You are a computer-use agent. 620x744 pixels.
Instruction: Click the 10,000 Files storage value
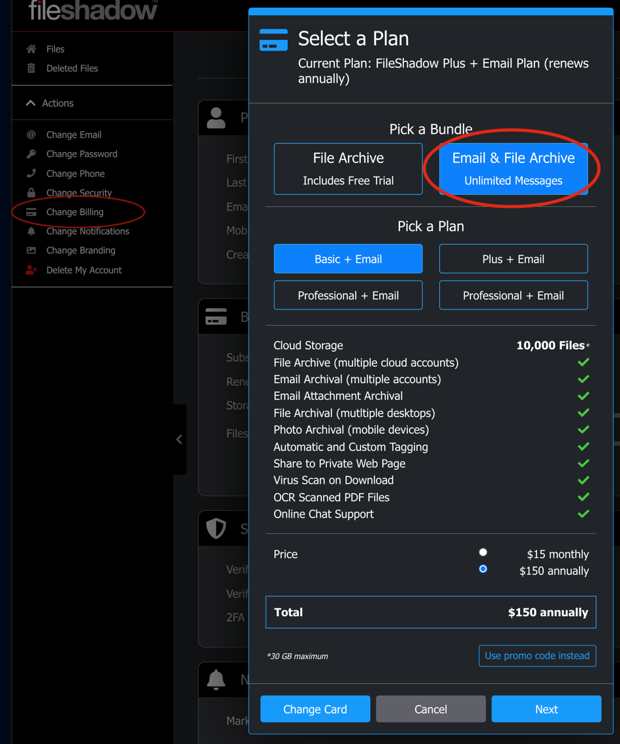[550, 345]
